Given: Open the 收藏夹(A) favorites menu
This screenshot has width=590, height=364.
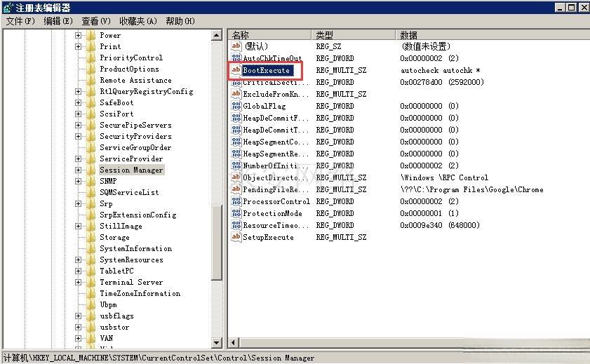Looking at the screenshot, I should 139,21.
